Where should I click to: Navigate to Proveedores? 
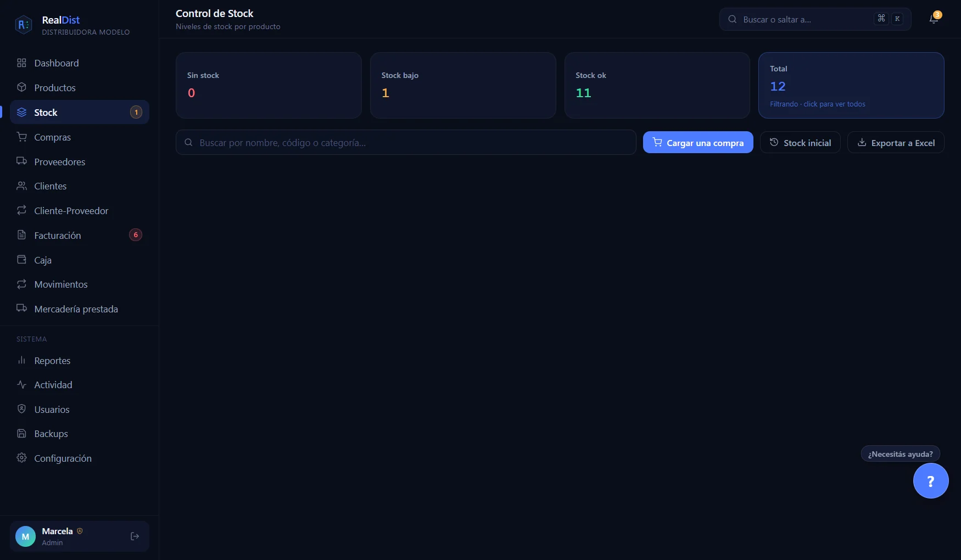pyautogui.click(x=80, y=162)
